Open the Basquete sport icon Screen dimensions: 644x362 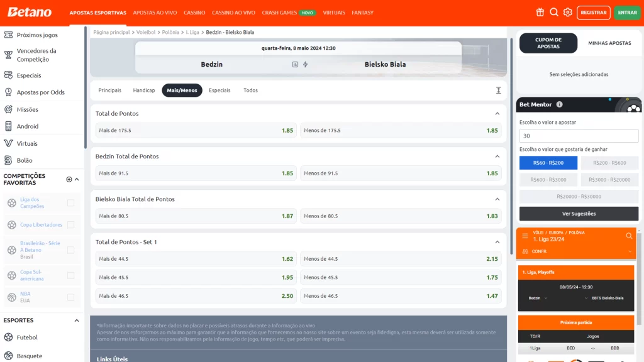click(x=8, y=356)
